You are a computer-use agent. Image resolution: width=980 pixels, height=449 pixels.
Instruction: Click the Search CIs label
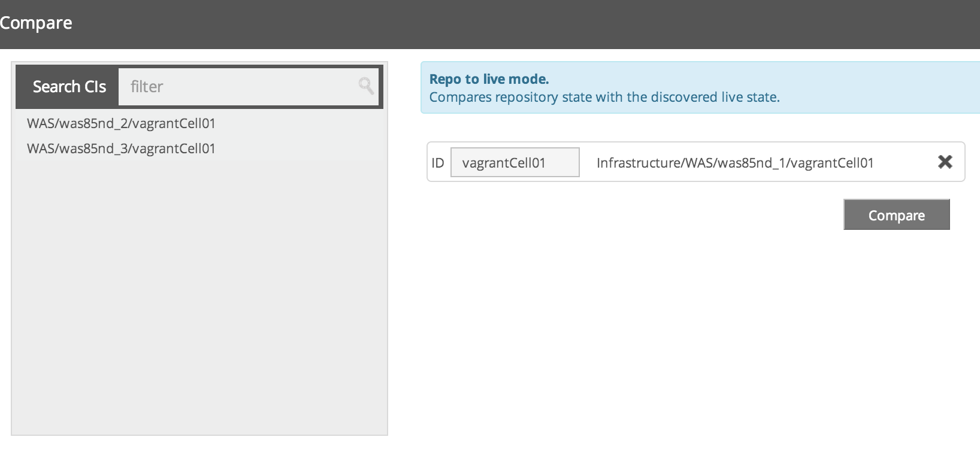pos(69,87)
